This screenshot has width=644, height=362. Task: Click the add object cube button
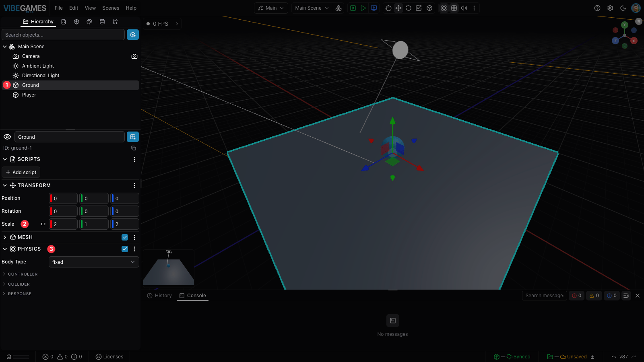click(x=133, y=35)
